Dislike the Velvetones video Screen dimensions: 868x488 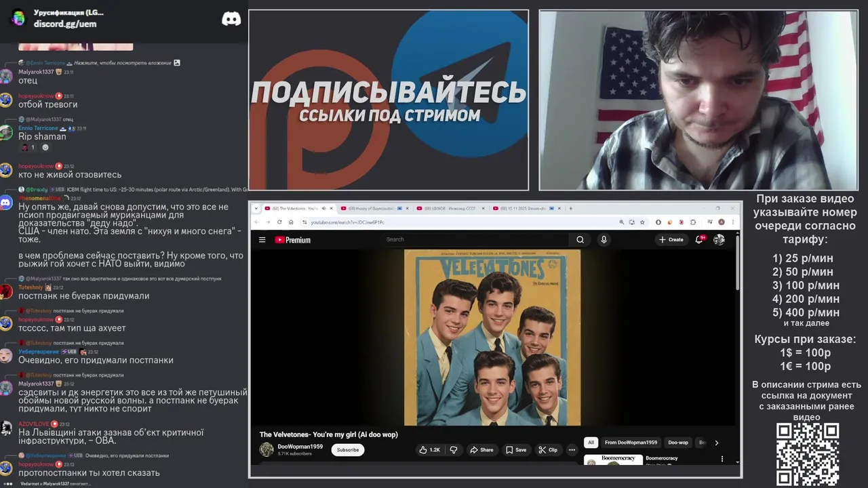454,449
